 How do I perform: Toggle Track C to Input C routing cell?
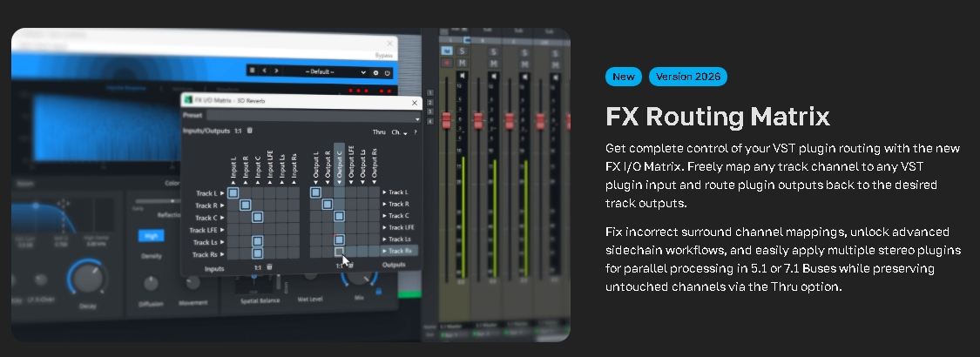[x=257, y=217]
